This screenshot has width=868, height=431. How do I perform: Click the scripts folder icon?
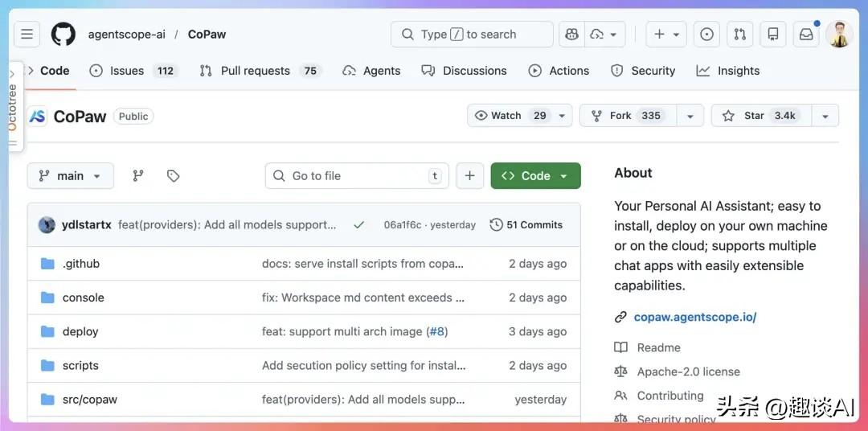coord(47,366)
